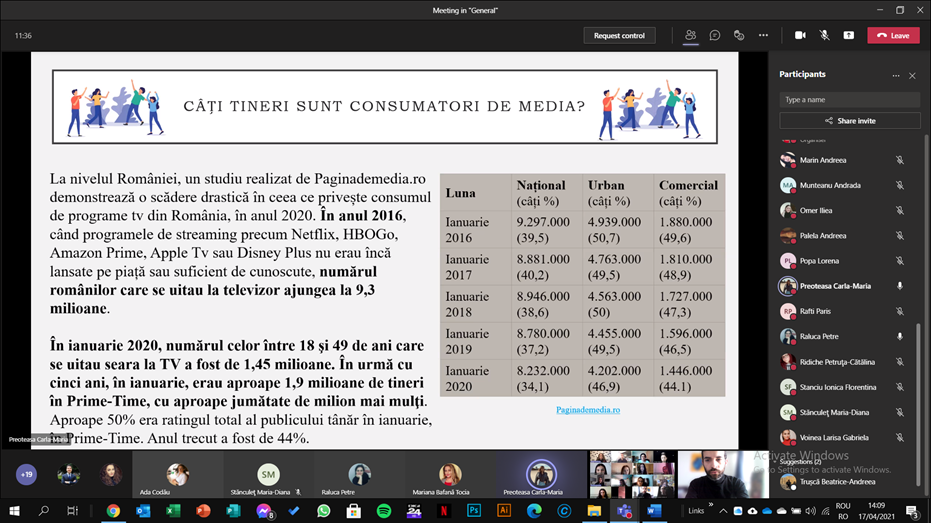Screen dimensions: 931x523
Task: Close the Participants panel
Action: 912,75
